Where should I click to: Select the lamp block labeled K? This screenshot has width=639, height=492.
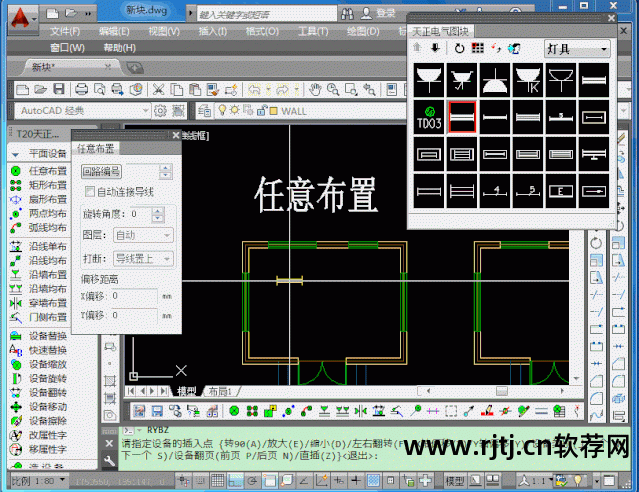point(528,80)
